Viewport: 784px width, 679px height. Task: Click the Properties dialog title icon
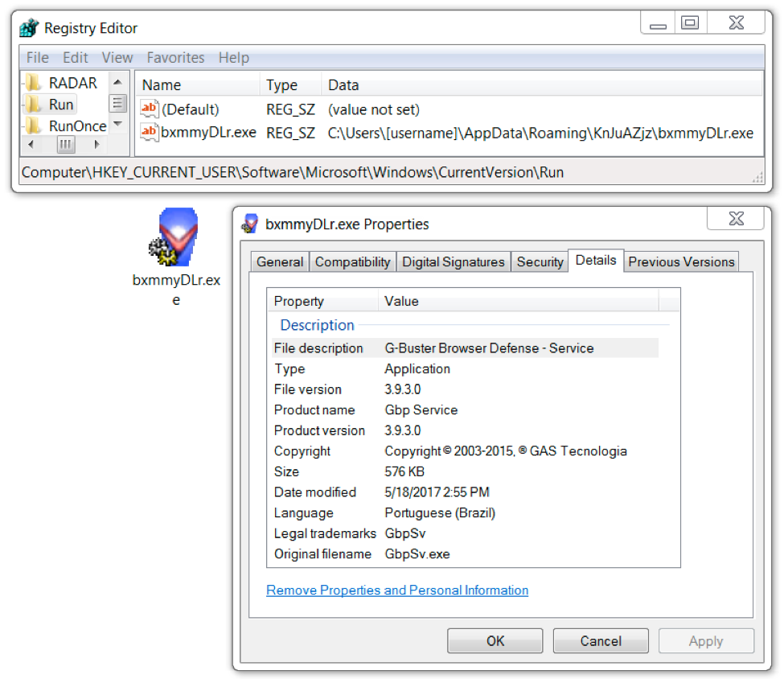[x=250, y=224]
